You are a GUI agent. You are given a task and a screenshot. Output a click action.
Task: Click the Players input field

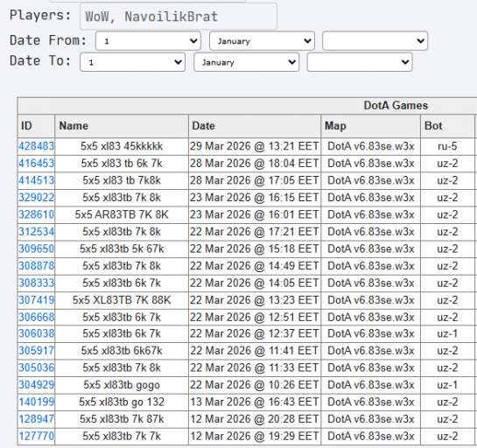click(179, 17)
